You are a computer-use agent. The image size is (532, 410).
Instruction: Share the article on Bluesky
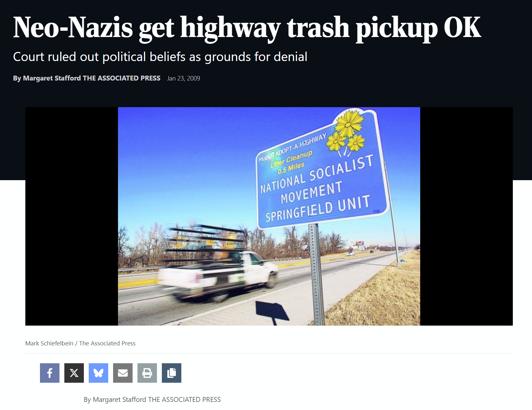pyautogui.click(x=98, y=373)
